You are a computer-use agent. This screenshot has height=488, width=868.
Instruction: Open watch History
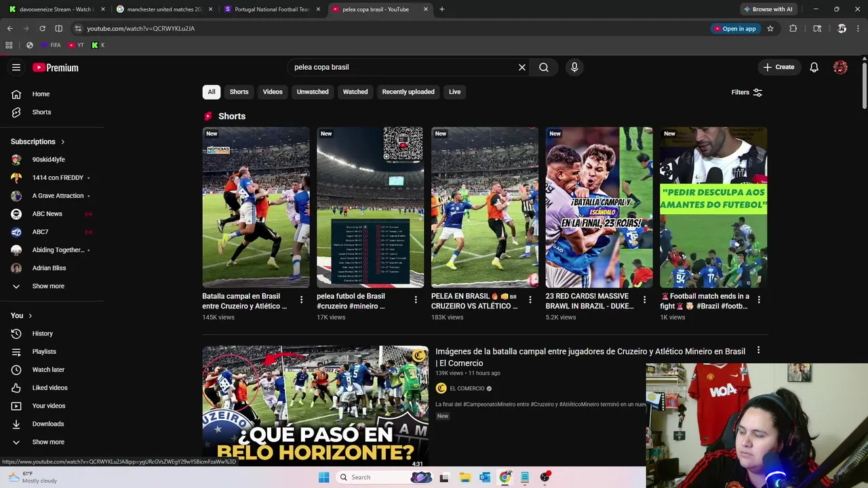click(42, 333)
